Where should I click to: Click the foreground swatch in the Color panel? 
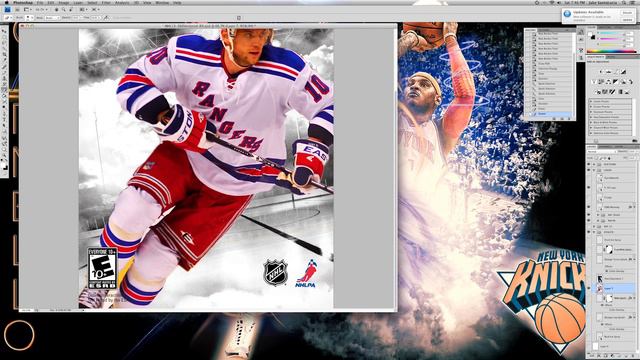(x=590, y=34)
